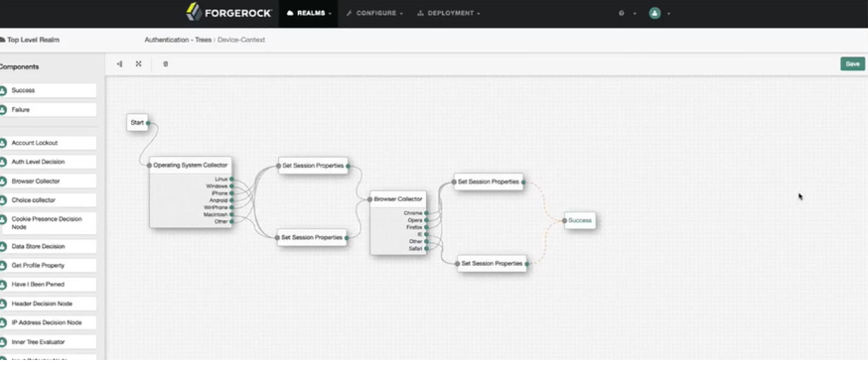
Task: Select the Choice collector component
Action: point(48,200)
